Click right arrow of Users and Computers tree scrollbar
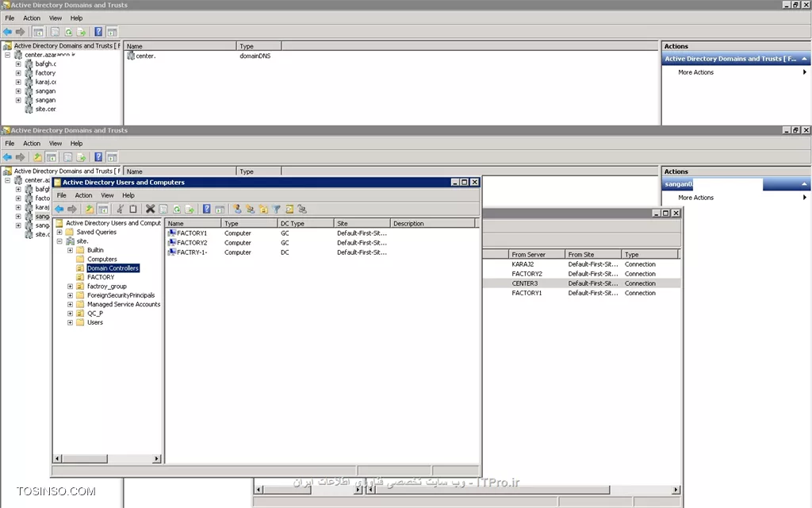Screen dimensions: 812x508 156,459
